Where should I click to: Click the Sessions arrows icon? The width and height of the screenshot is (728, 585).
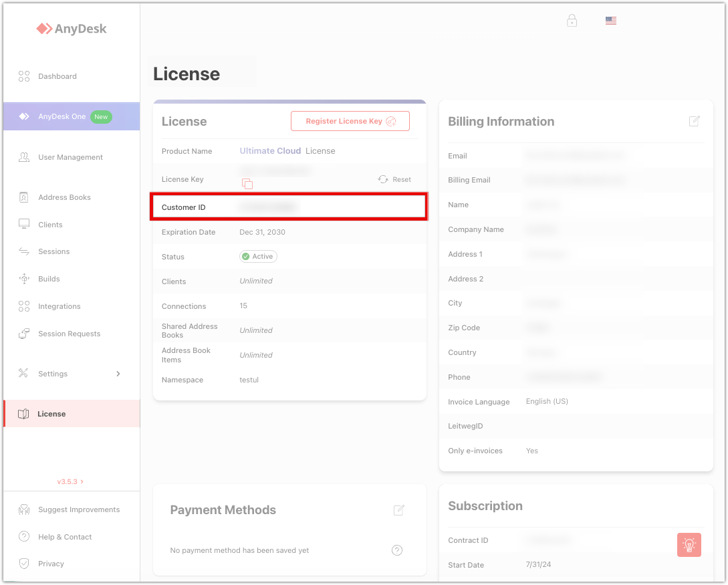pos(24,251)
